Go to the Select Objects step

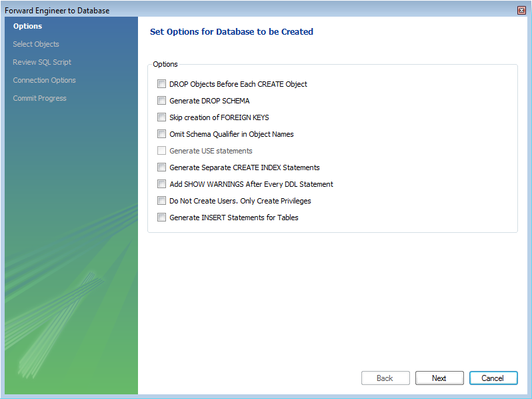36,44
